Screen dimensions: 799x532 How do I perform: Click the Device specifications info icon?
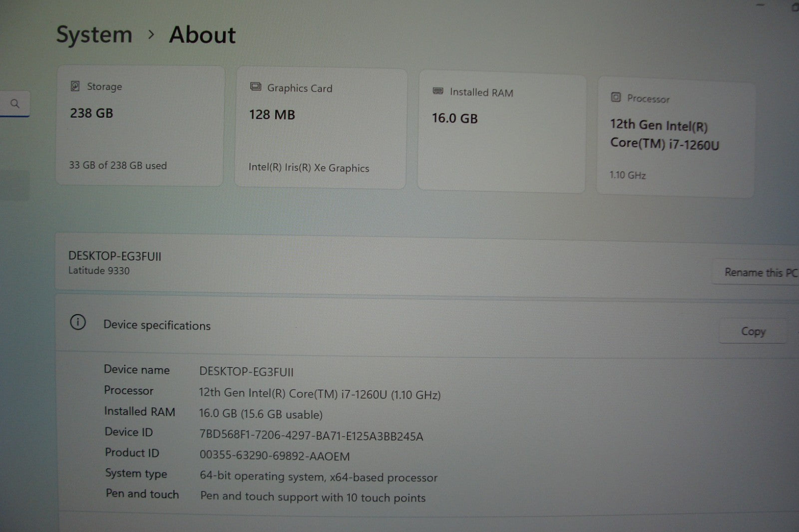coord(78,322)
